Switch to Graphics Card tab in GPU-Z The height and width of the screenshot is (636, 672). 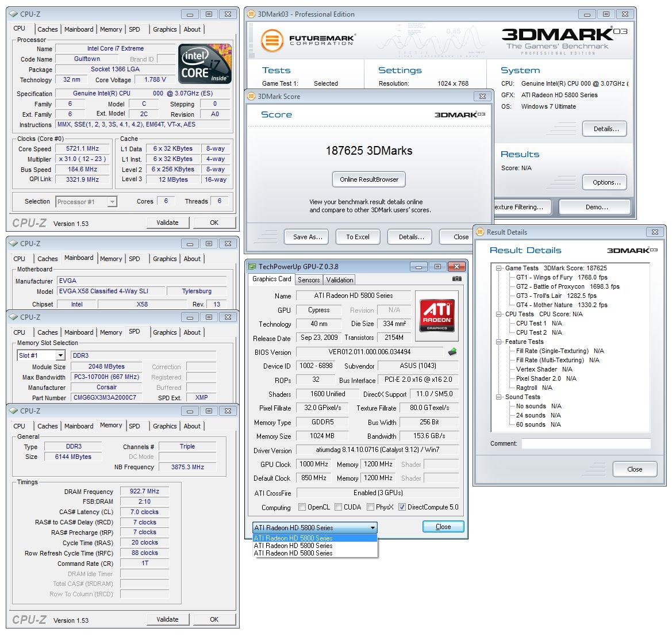pyautogui.click(x=272, y=279)
